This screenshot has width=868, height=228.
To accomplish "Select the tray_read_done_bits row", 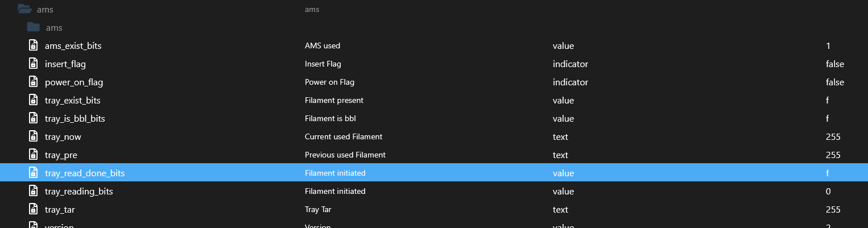I will (85, 173).
